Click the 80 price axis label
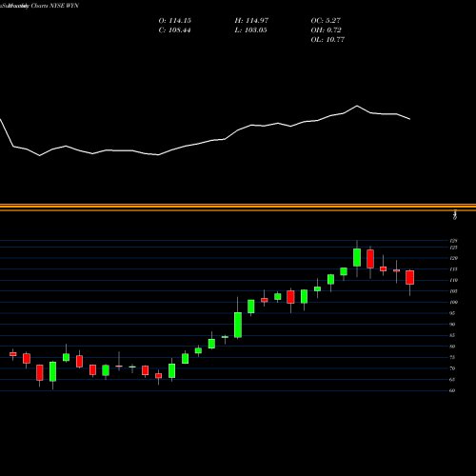Image resolution: width=476 pixels, height=476 pixels. pyautogui.click(x=452, y=347)
